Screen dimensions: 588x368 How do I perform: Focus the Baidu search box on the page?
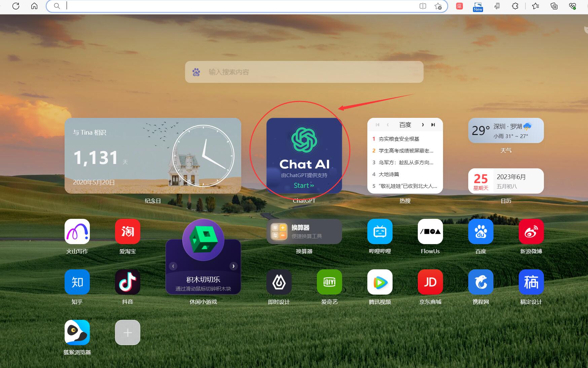point(304,72)
